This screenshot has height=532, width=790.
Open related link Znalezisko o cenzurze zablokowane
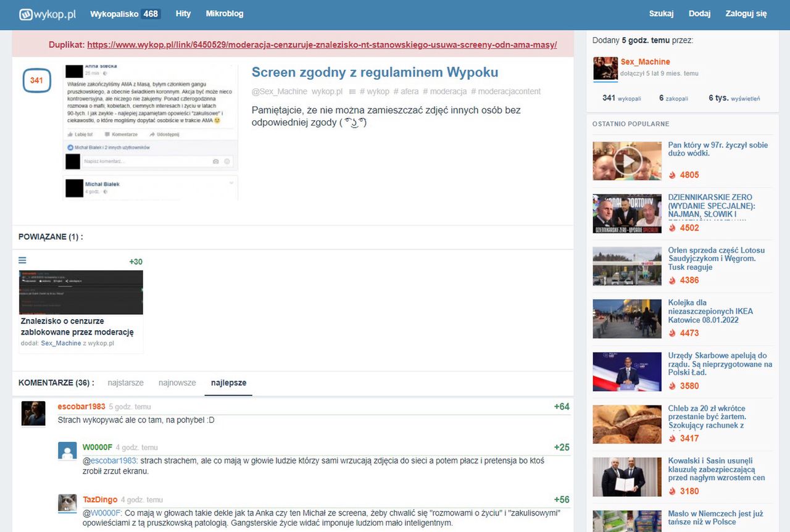coord(77,326)
